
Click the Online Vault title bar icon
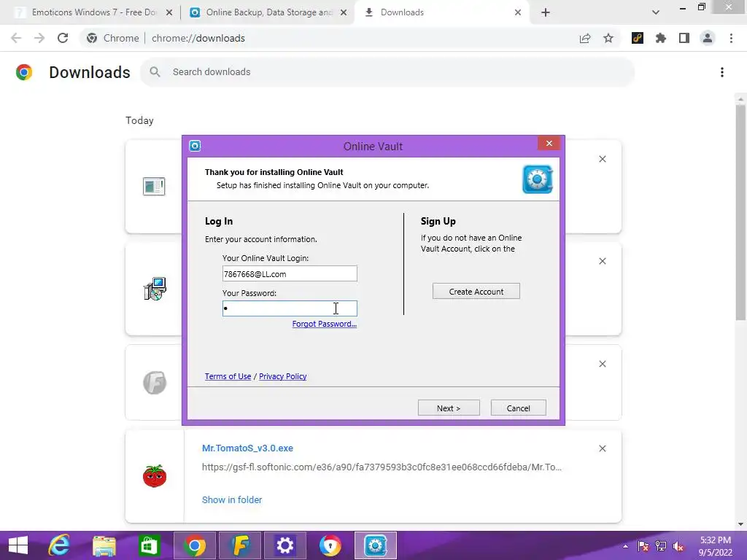195,146
